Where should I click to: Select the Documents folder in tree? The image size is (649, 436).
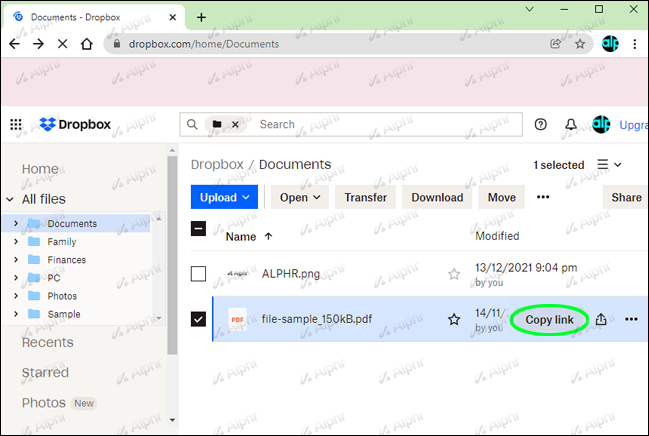click(72, 224)
